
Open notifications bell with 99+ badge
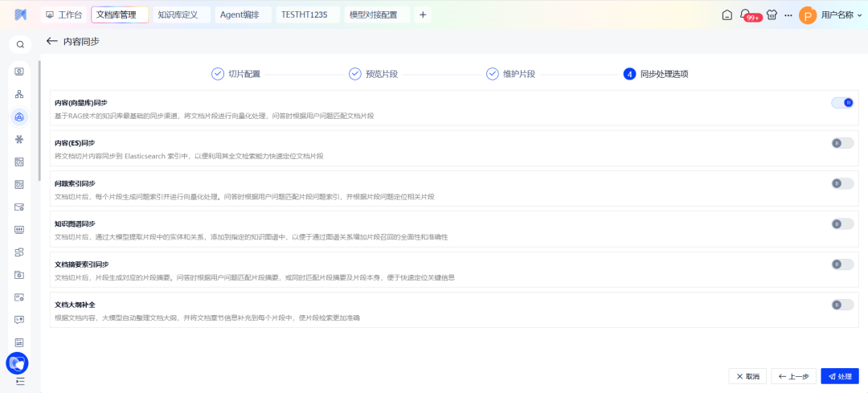[748, 14]
